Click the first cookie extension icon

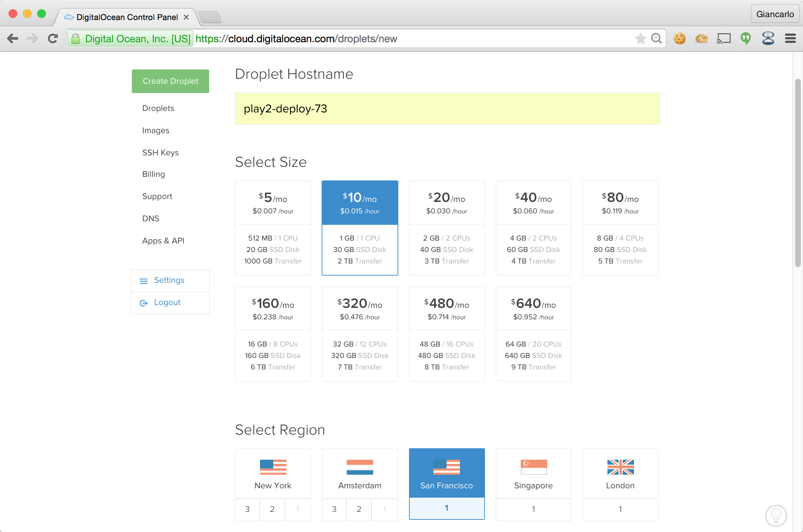tap(679, 38)
